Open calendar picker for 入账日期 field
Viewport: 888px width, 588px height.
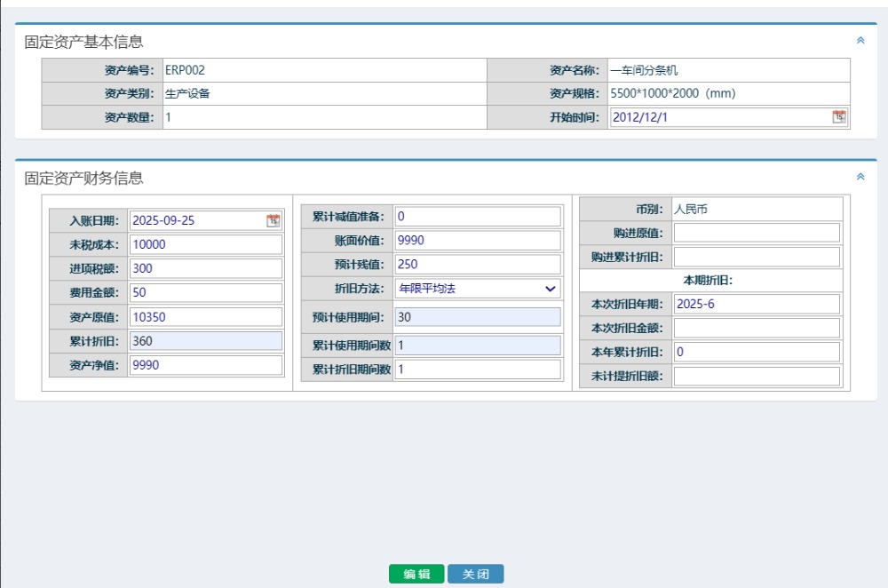point(274,221)
